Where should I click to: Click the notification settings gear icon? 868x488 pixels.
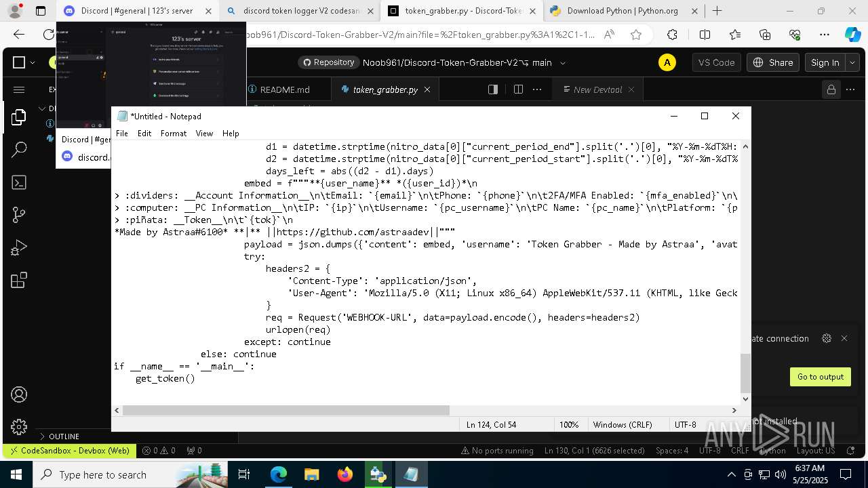(x=826, y=338)
